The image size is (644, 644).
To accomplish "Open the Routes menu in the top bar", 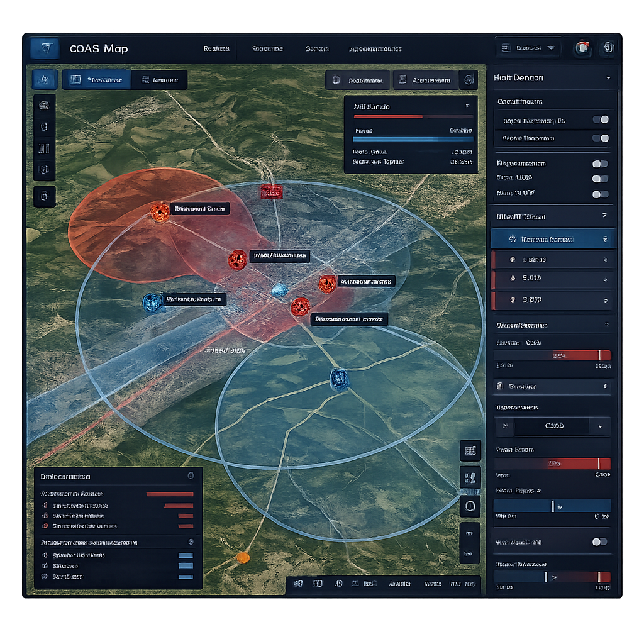I will [218, 48].
